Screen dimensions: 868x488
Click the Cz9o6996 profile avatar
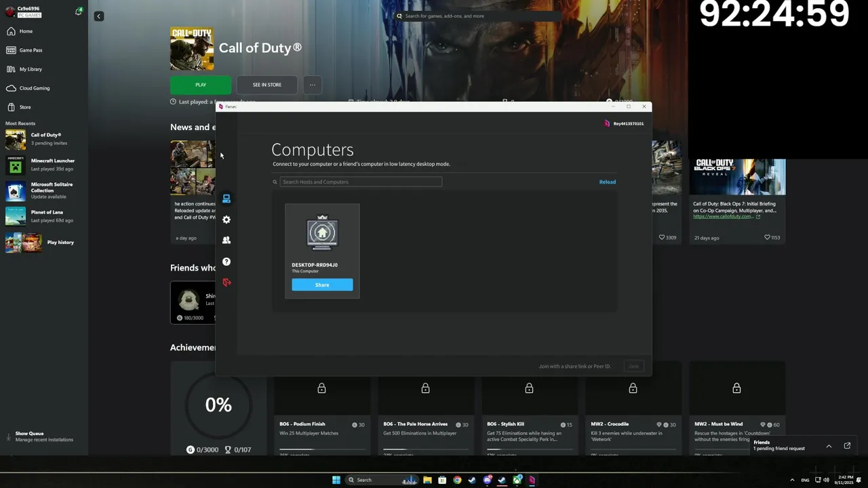point(10,12)
